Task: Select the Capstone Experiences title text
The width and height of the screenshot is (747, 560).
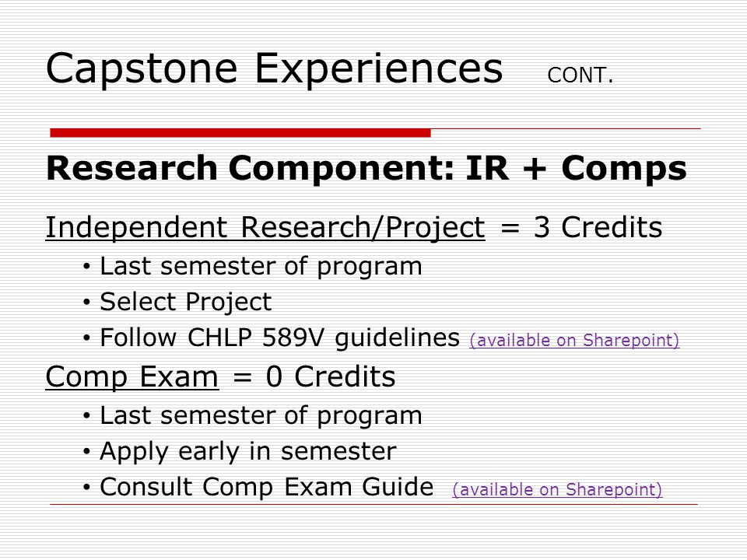Action: coord(275,68)
